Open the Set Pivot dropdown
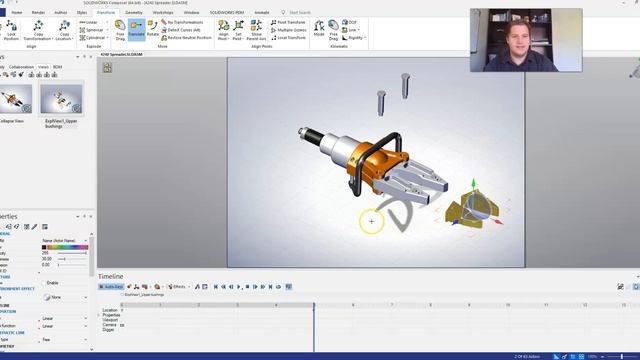640x360 pixels. point(238,30)
